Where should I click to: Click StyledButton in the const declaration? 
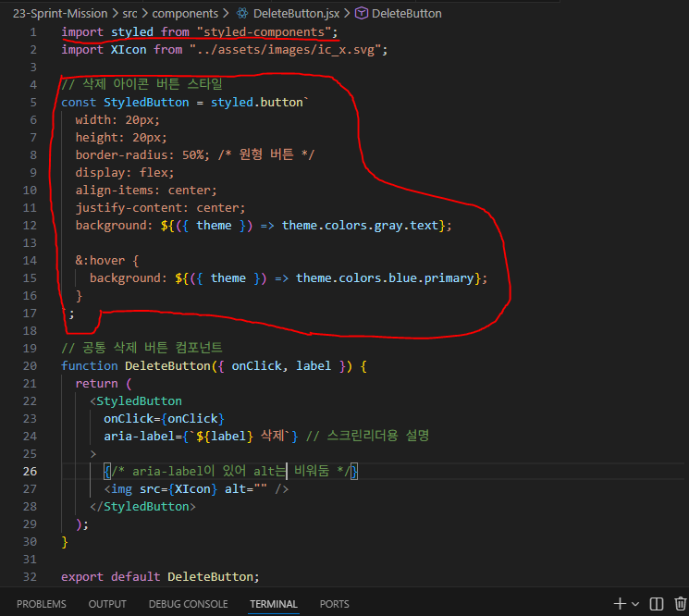[x=146, y=103]
